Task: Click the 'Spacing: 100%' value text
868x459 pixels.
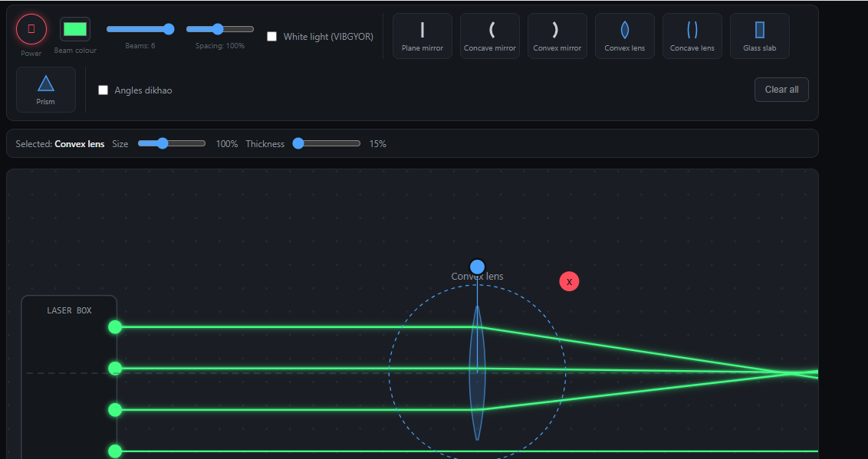Action: (220, 46)
